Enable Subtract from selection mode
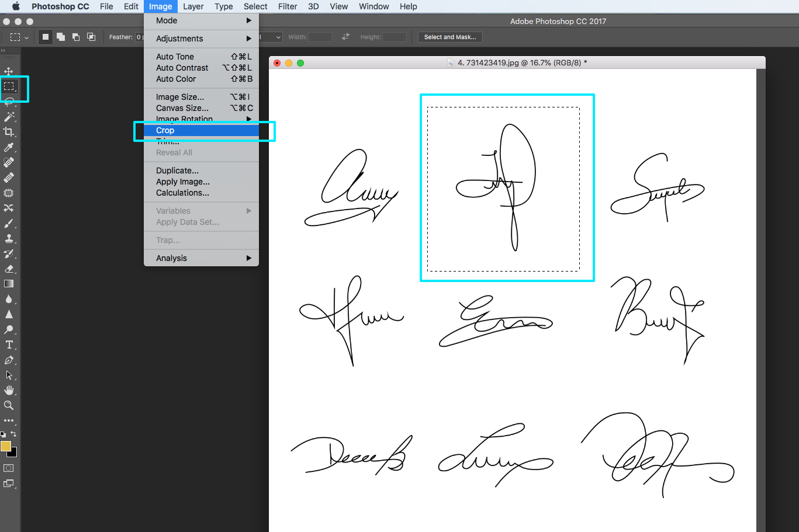Viewport: 799px width, 532px height. [x=75, y=36]
